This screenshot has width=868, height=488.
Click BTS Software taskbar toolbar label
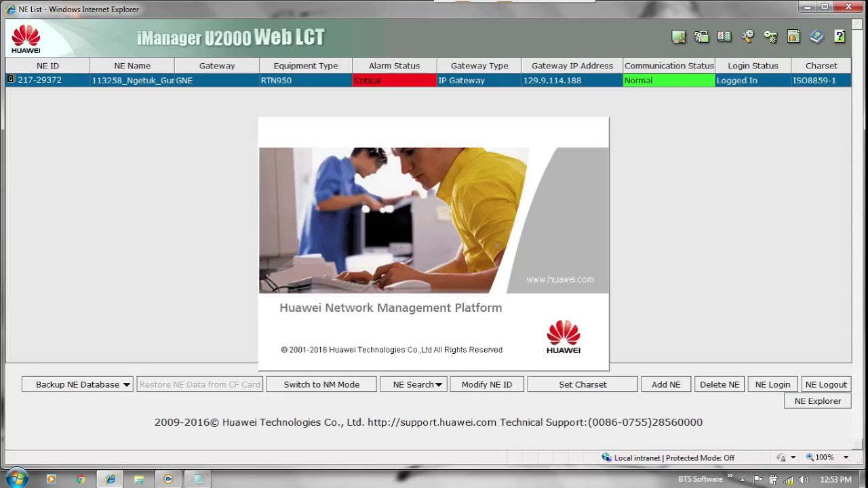click(x=701, y=479)
